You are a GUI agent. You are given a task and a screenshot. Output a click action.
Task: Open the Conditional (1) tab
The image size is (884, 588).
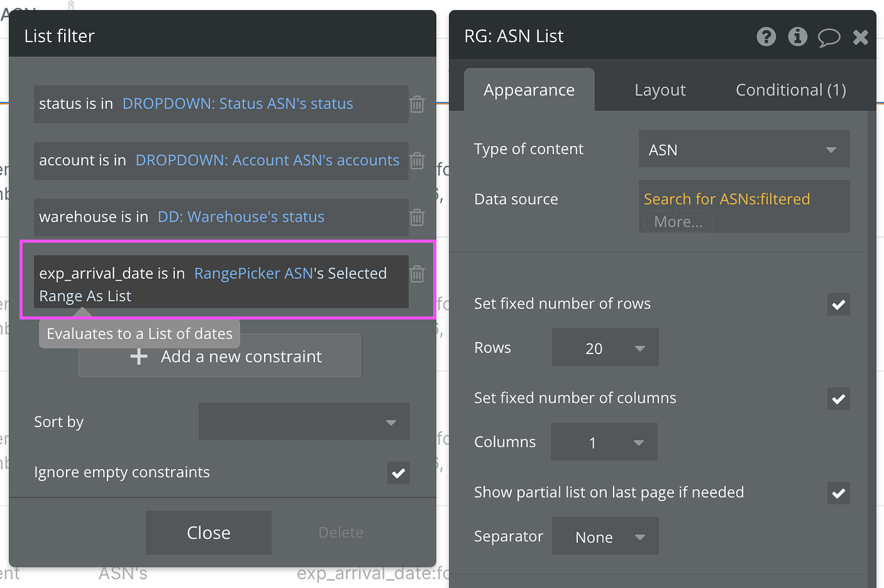click(790, 90)
